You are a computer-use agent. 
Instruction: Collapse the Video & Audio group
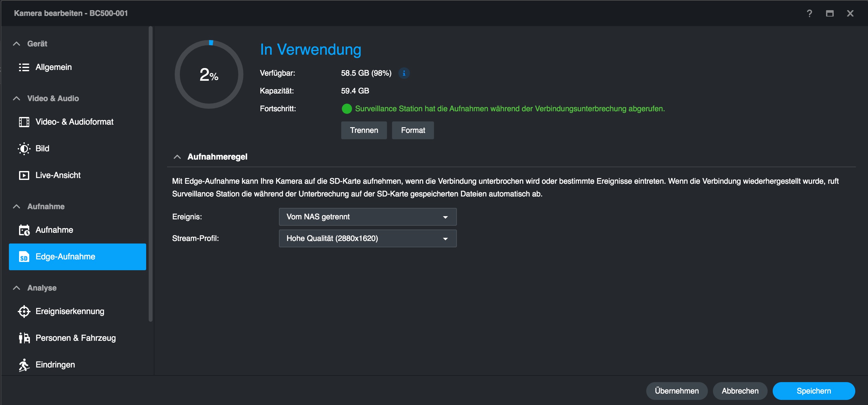click(x=17, y=99)
